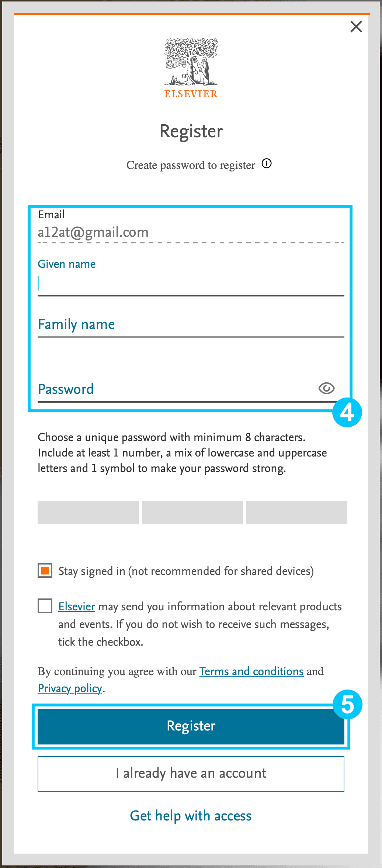Screen dimensions: 382x868
Task: Click the prefilled Email field
Action: click(191, 232)
